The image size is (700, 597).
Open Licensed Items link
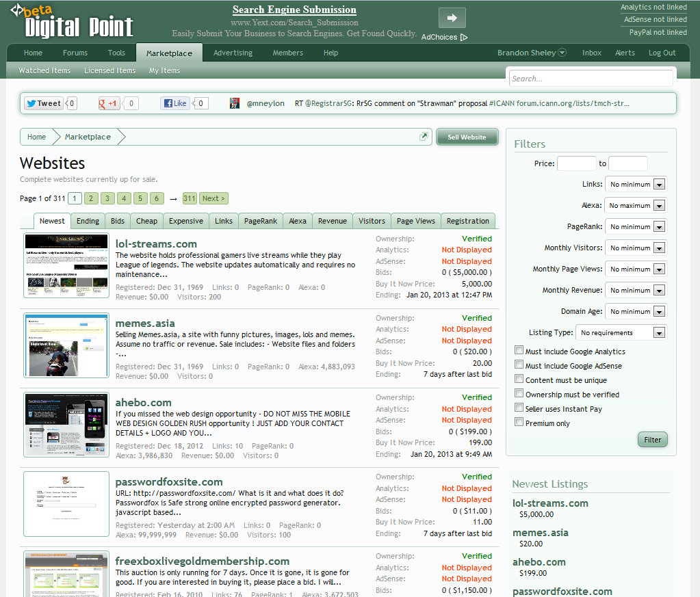click(x=109, y=70)
